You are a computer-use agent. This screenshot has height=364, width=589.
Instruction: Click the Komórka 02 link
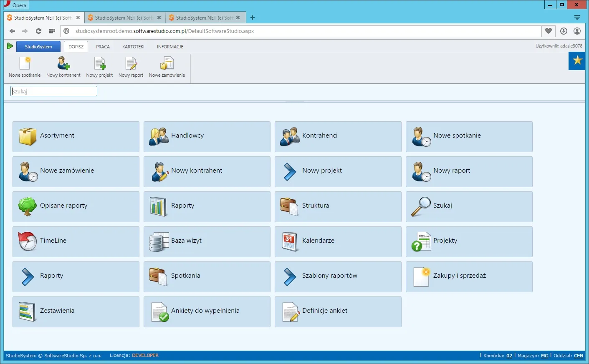pyautogui.click(x=509, y=356)
